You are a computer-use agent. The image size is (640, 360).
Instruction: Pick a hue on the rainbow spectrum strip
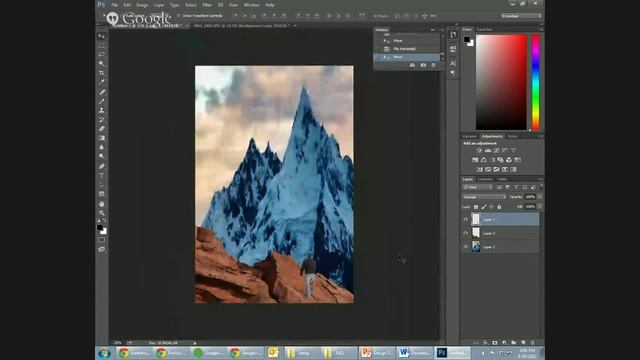click(536, 82)
